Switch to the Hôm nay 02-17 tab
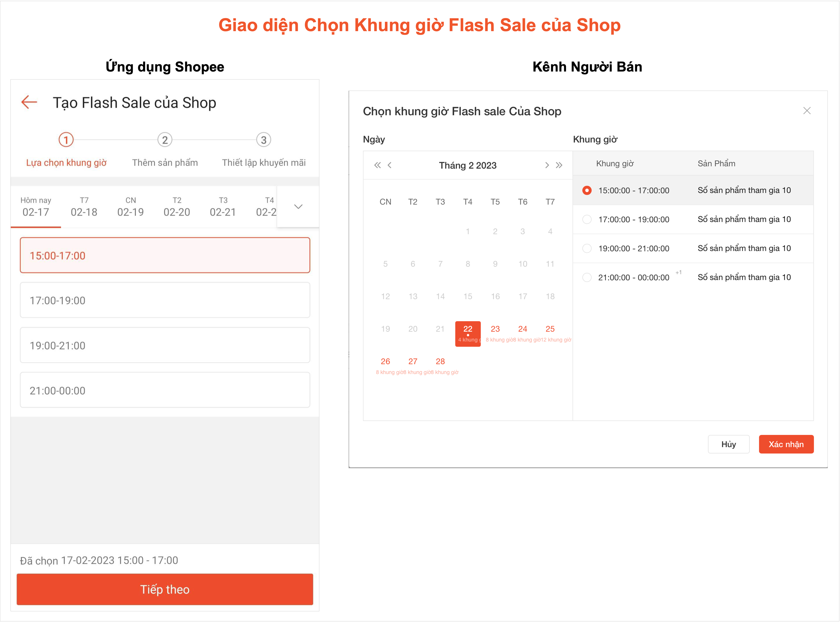 point(36,206)
